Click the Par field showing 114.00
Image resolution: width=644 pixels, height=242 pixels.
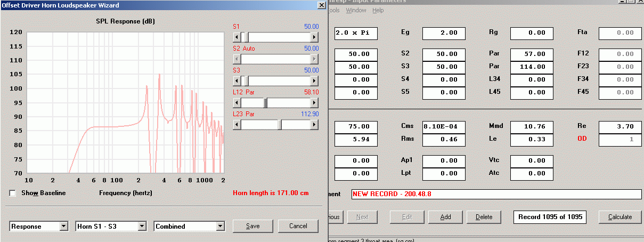532,67
